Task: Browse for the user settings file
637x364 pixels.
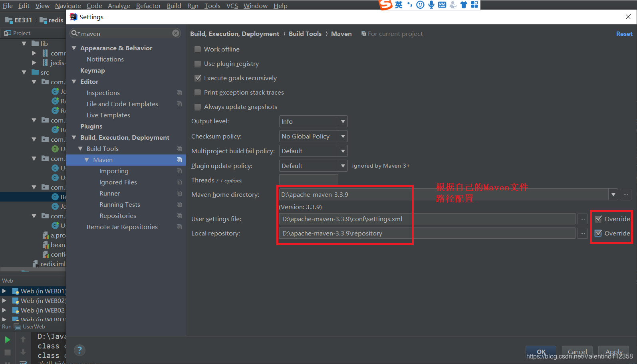Action: 583,219
